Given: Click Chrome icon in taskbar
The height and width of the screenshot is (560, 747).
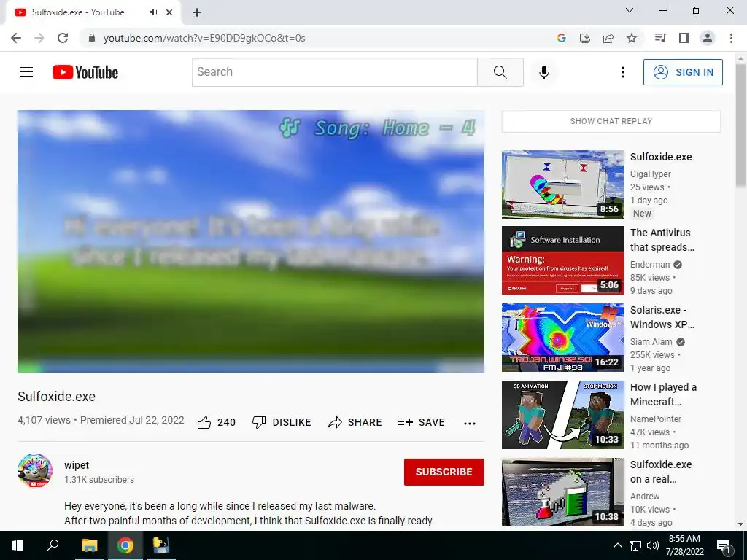Looking at the screenshot, I should click(125, 545).
